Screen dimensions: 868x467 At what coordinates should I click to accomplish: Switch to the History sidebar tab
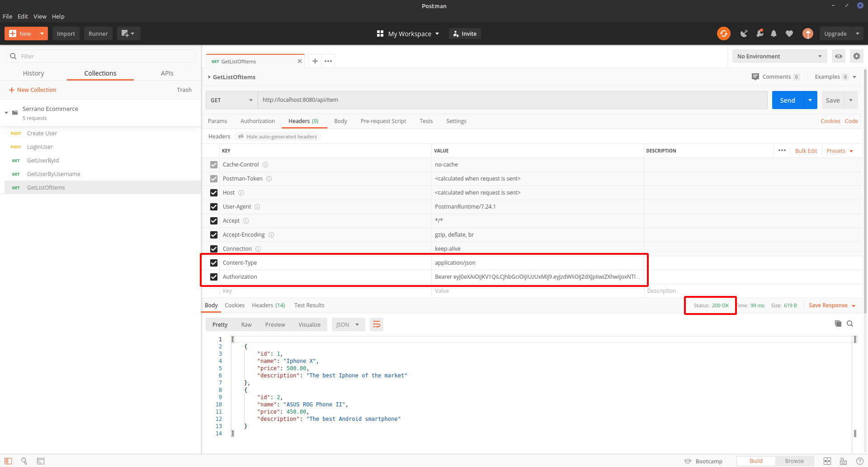(33, 73)
